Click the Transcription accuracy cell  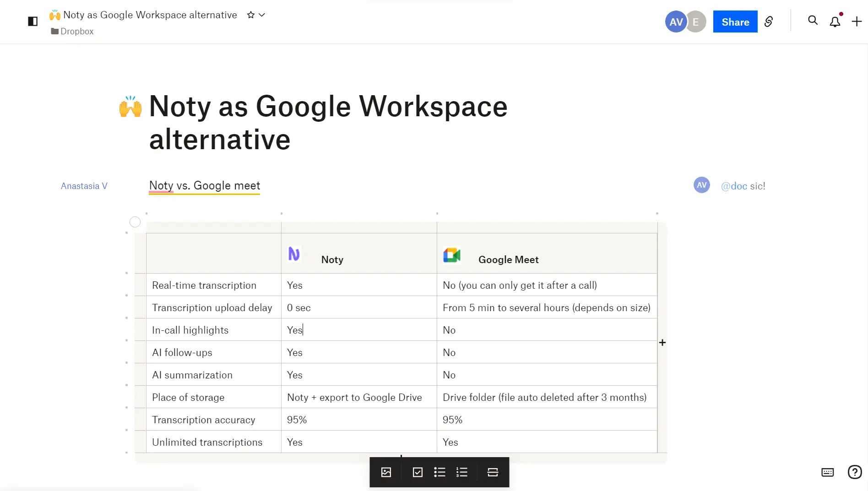[213, 420]
